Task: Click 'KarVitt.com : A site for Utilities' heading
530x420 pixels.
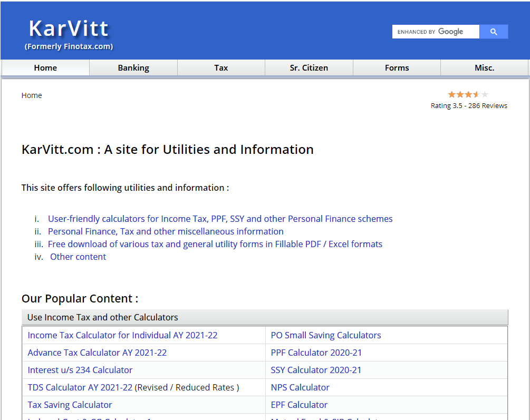Action: pyautogui.click(x=168, y=149)
